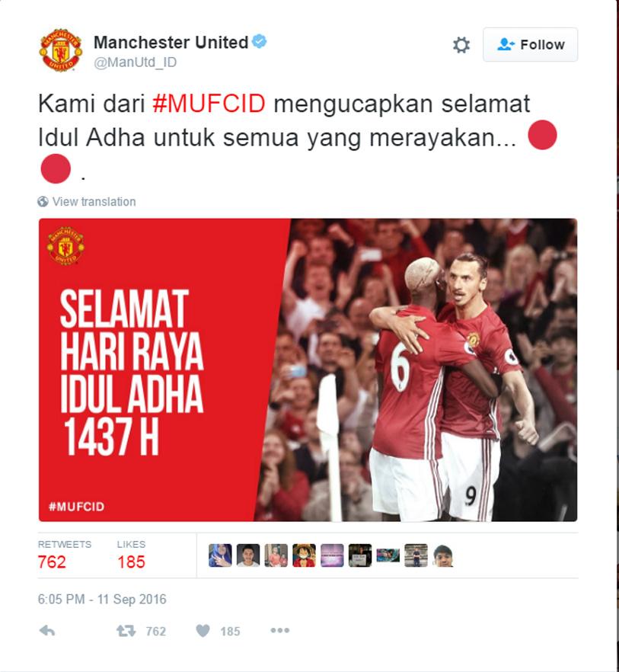Image resolution: width=619 pixels, height=672 pixels.
Task: Like the tweet with heart icon
Action: click(203, 630)
